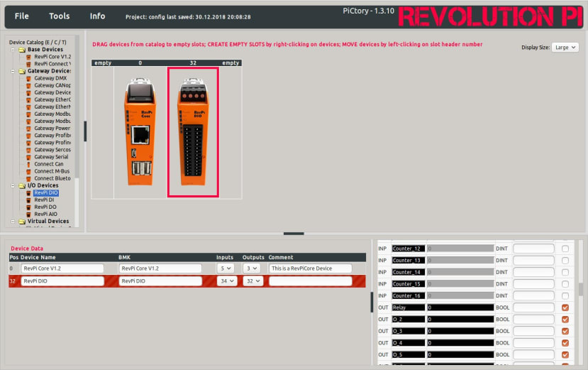
Task: Click the Gateway EtherNet icon below EtherCAT
Action: [x=28, y=107]
